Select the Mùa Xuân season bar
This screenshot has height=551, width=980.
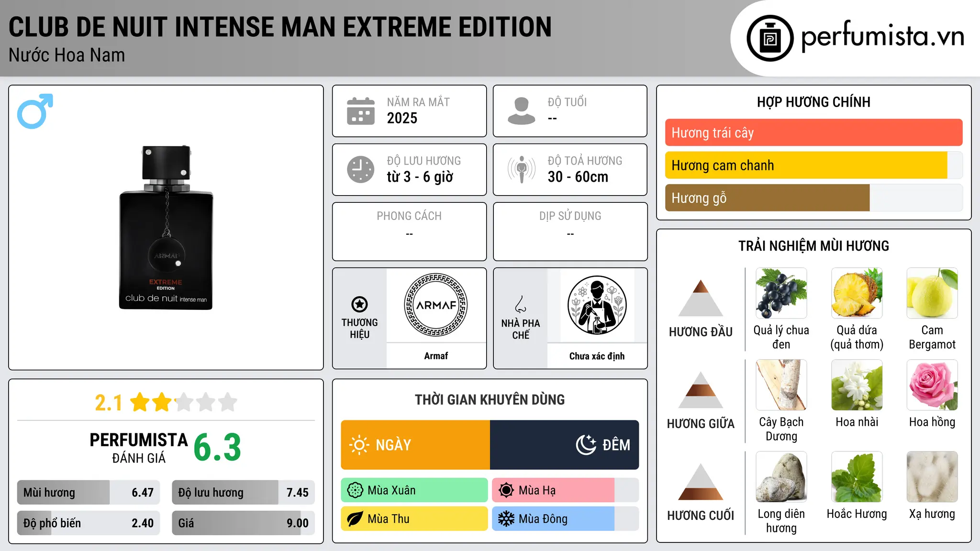pos(414,490)
